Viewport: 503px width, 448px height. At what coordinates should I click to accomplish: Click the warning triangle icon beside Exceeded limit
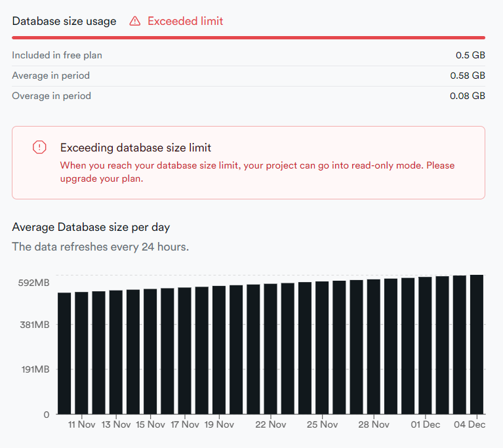[x=134, y=21]
